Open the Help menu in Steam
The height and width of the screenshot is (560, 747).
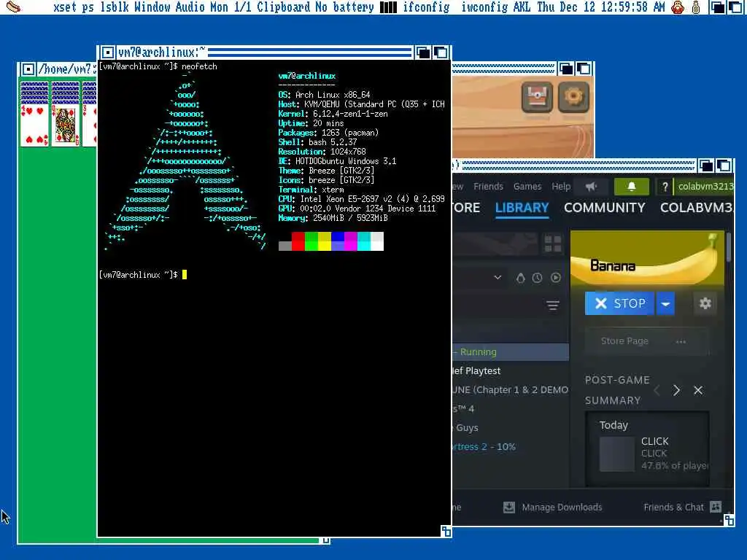(x=561, y=186)
